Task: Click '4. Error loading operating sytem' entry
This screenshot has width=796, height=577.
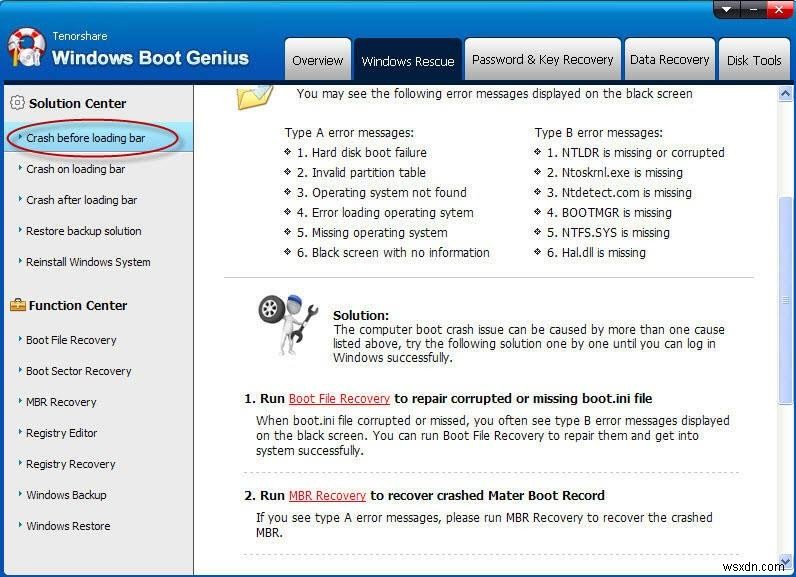Action: pos(385,213)
